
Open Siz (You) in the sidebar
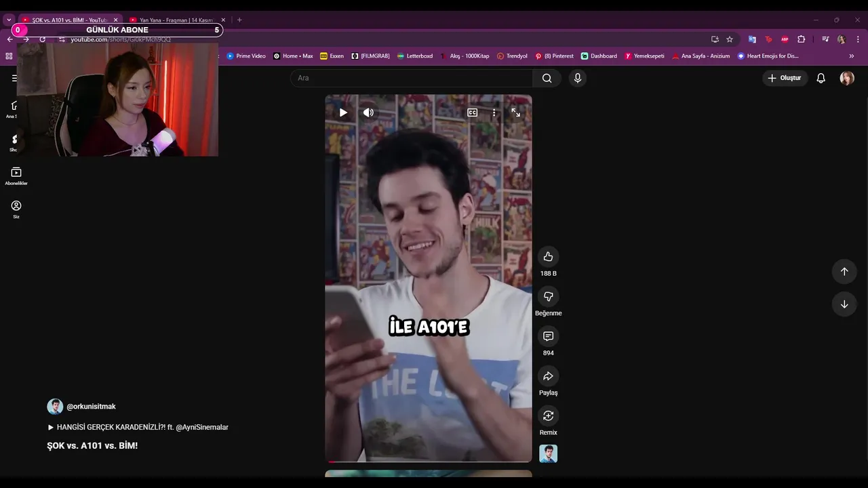pos(16,209)
